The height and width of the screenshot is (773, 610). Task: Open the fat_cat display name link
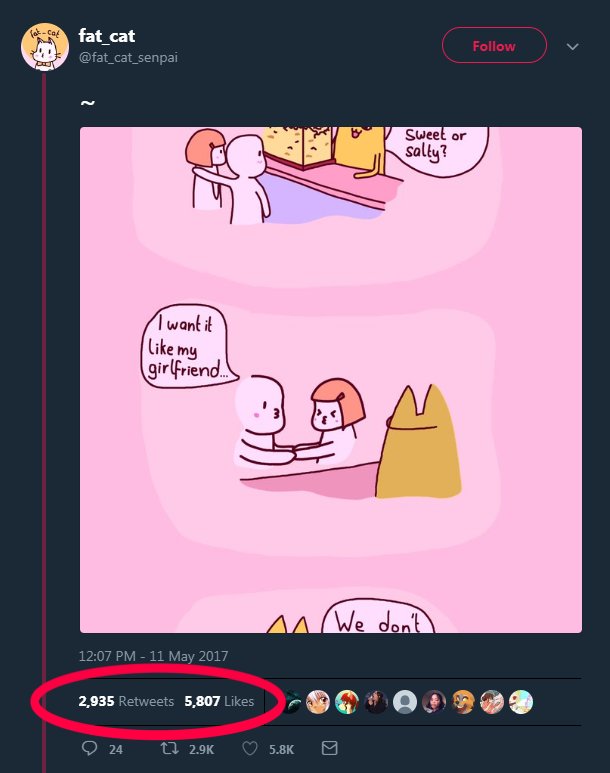click(x=107, y=36)
